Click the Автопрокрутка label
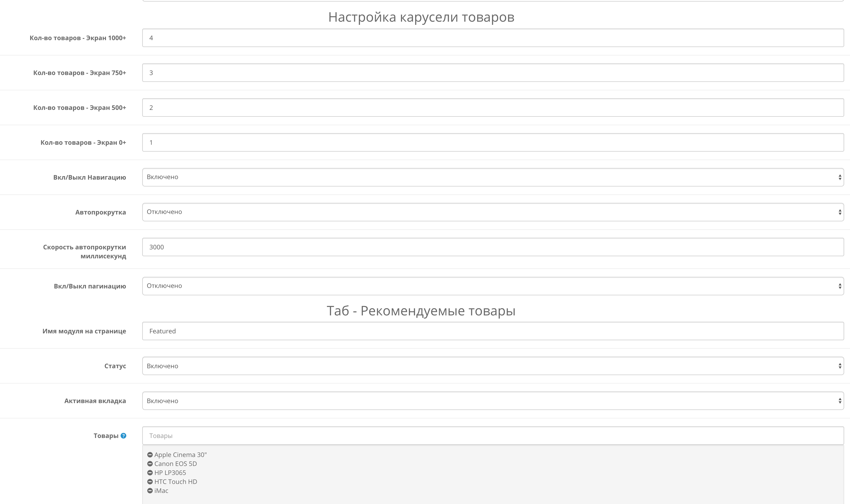Image resolution: width=850 pixels, height=504 pixels. pyautogui.click(x=100, y=212)
